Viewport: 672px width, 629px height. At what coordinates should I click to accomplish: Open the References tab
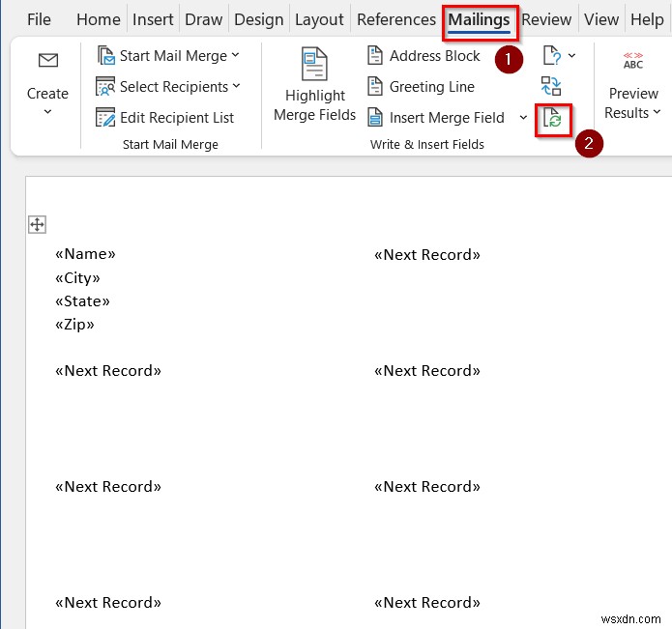tap(396, 19)
